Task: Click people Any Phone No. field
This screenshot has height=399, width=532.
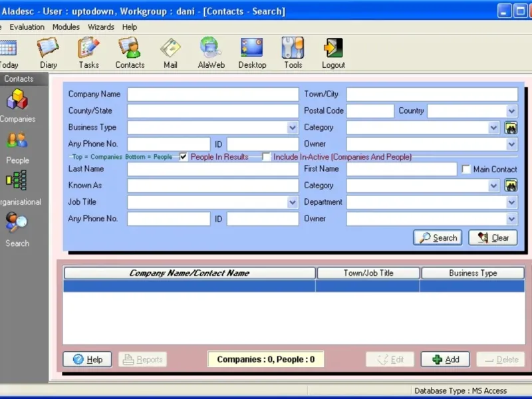Action: [x=169, y=219]
